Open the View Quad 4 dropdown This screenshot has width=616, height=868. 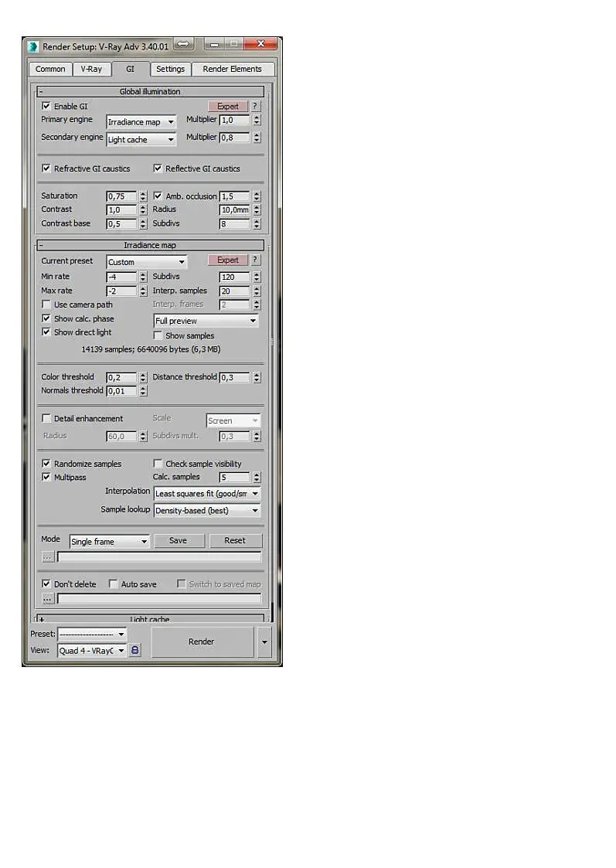coord(92,651)
